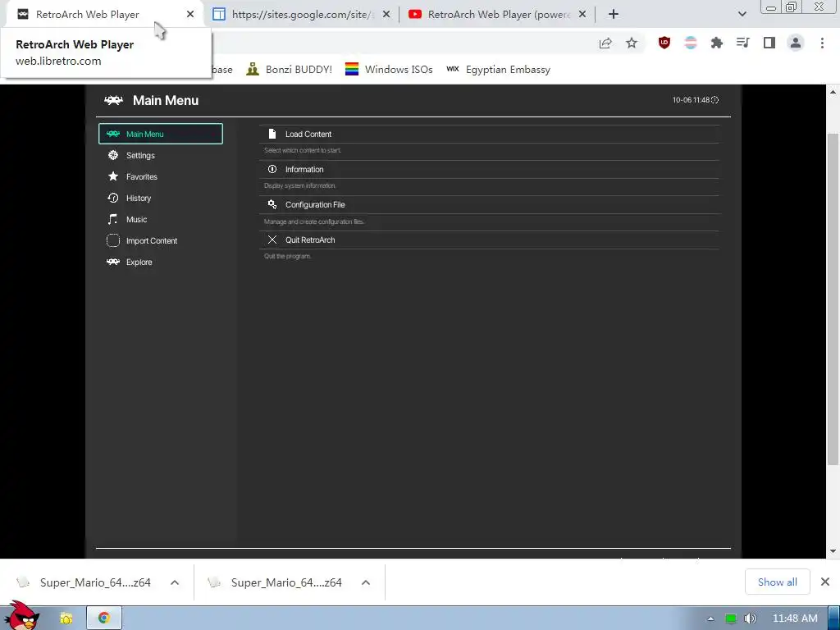
Task: Close the RetroArch Web Player tab
Action: click(x=190, y=15)
